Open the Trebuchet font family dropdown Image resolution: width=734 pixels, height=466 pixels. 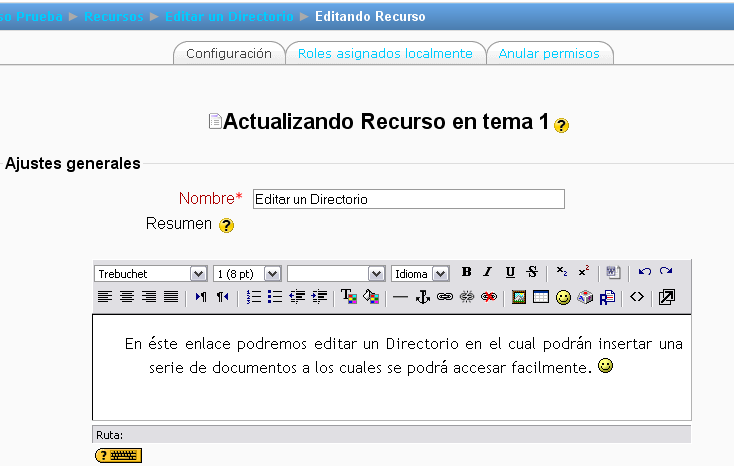tap(150, 274)
